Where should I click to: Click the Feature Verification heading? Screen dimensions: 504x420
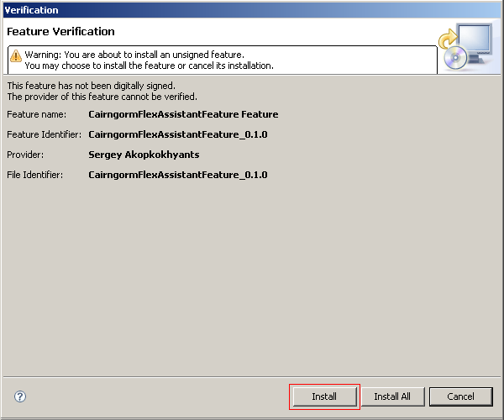click(60, 31)
